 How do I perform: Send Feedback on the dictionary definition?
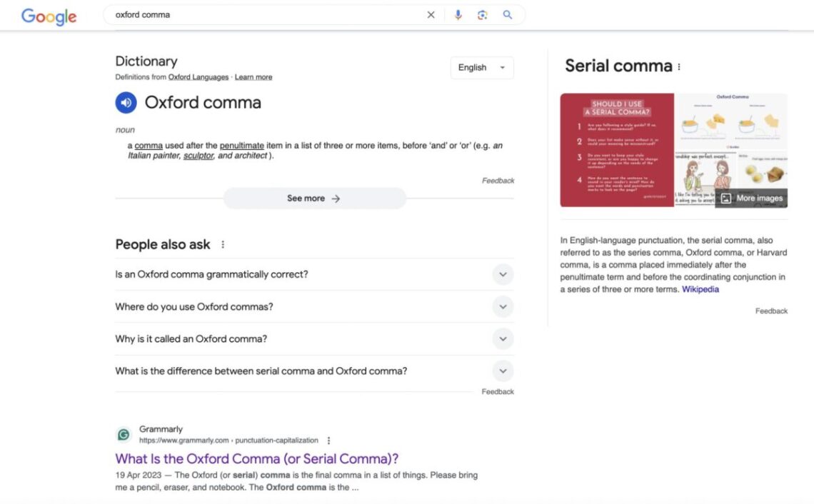click(x=498, y=181)
